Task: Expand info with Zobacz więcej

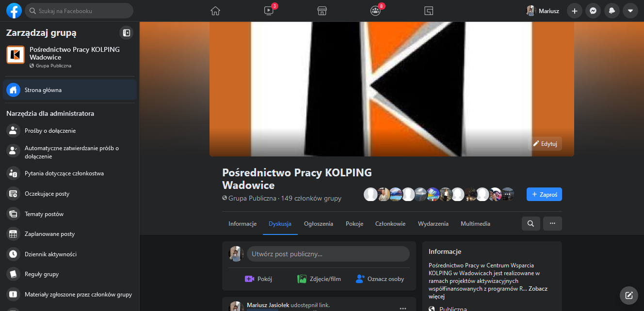Action: (x=488, y=292)
